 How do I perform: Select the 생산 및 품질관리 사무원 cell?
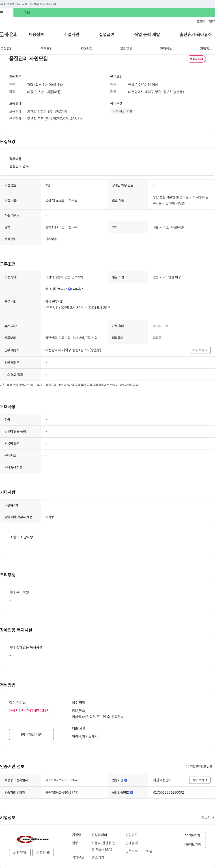pyautogui.click(x=61, y=200)
